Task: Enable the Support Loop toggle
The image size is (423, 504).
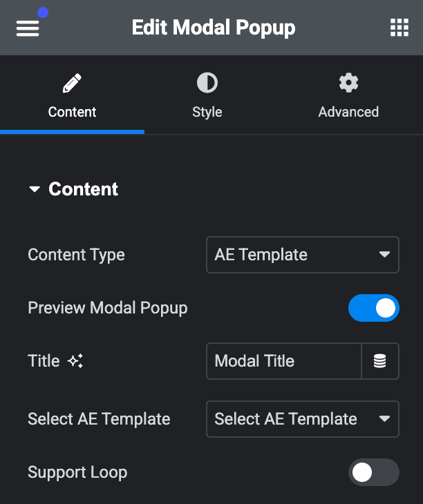Action: click(x=373, y=472)
